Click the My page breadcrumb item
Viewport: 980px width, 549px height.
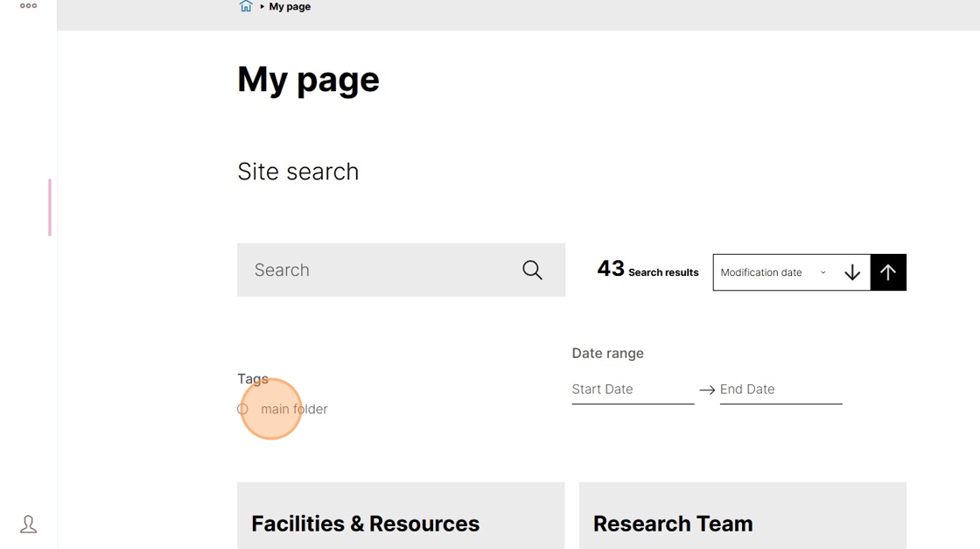[290, 7]
